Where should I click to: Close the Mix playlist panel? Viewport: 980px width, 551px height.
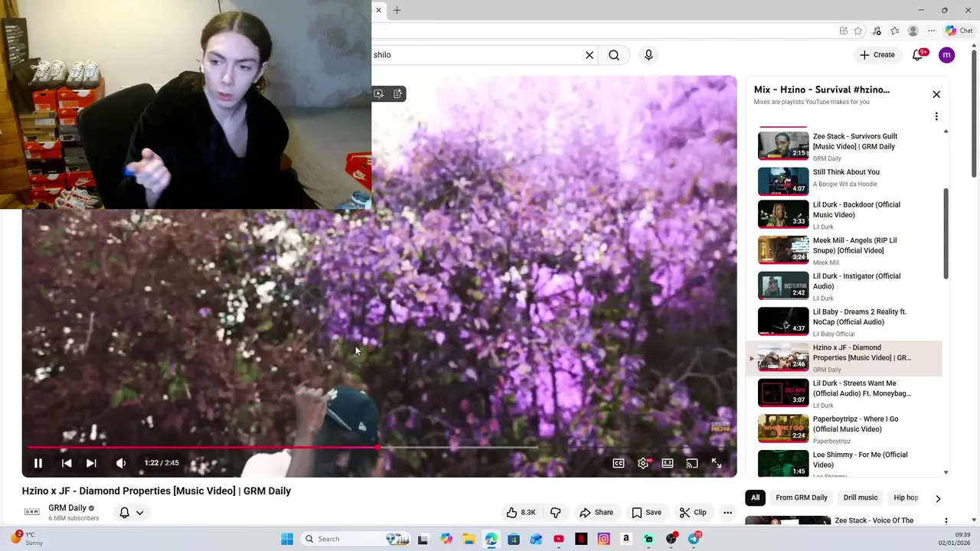point(936,94)
